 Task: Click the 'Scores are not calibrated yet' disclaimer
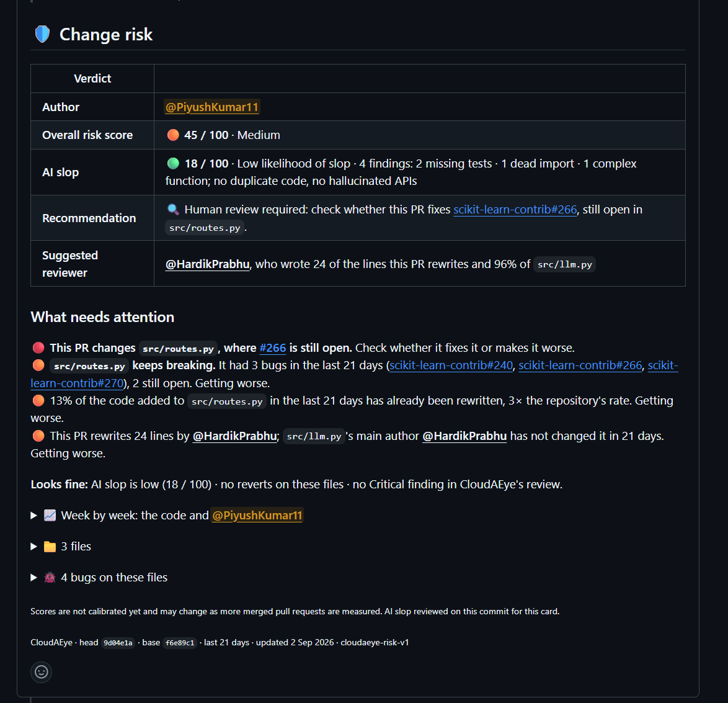click(x=295, y=611)
